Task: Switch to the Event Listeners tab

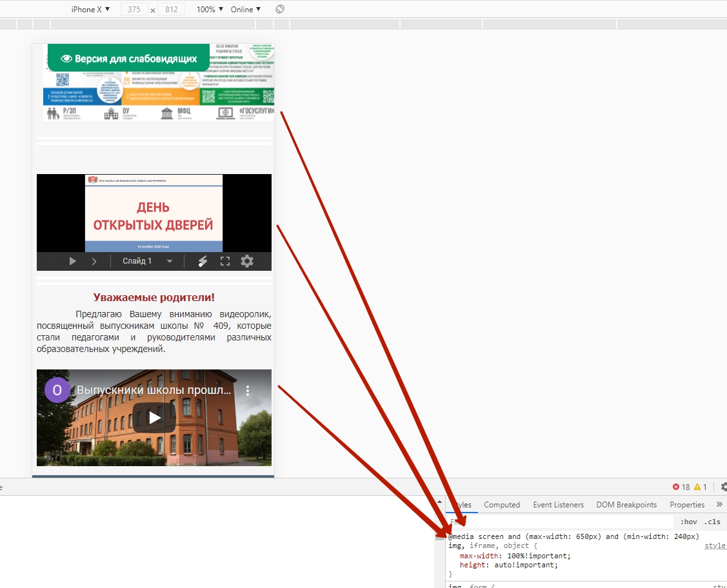Action: click(x=558, y=505)
